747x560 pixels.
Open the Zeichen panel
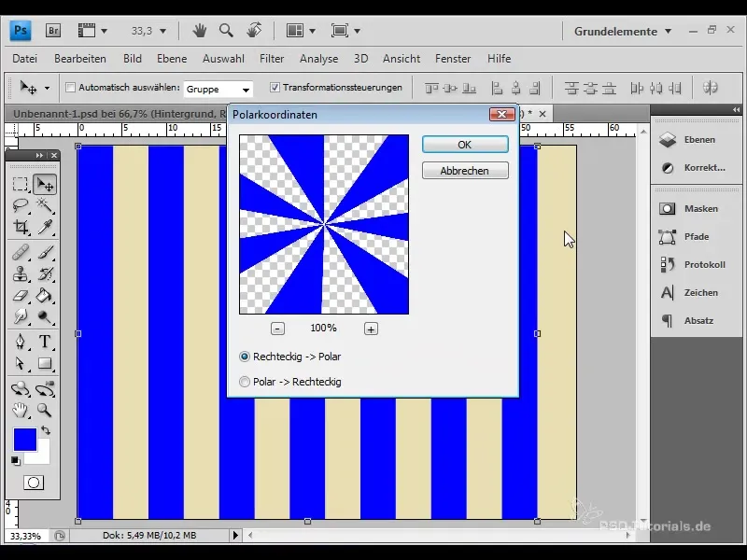click(690, 292)
